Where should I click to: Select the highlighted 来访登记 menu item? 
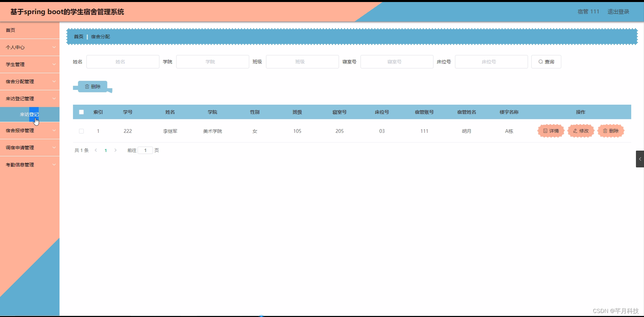point(30,114)
